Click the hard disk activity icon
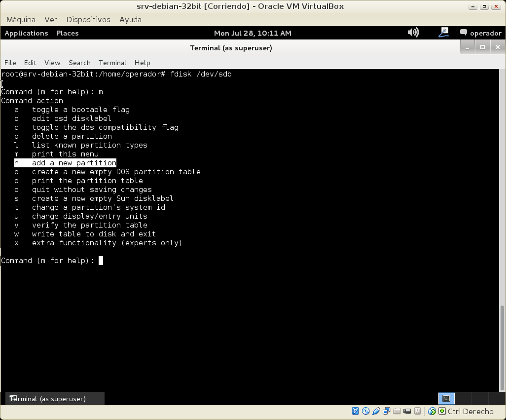This screenshot has height=420, width=506. click(355, 411)
